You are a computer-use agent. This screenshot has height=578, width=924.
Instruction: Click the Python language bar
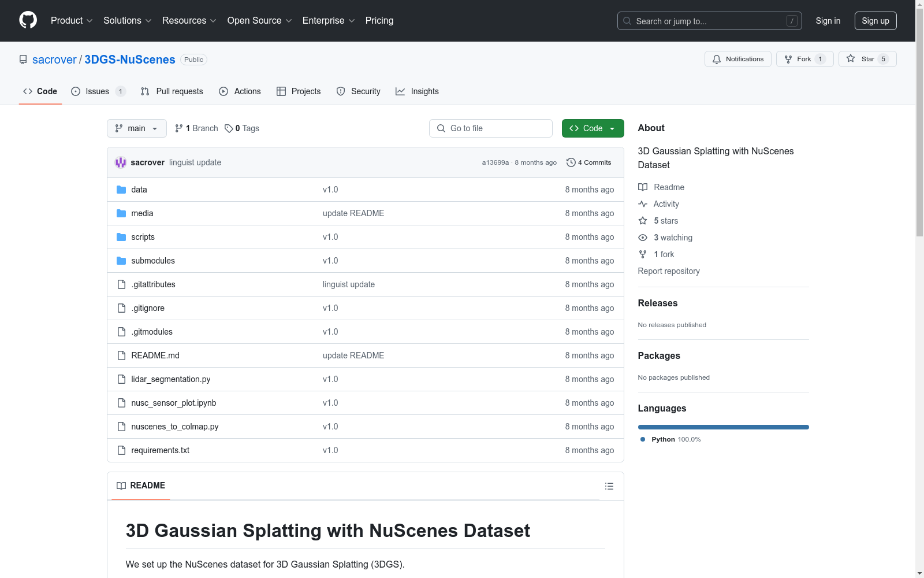(724, 427)
